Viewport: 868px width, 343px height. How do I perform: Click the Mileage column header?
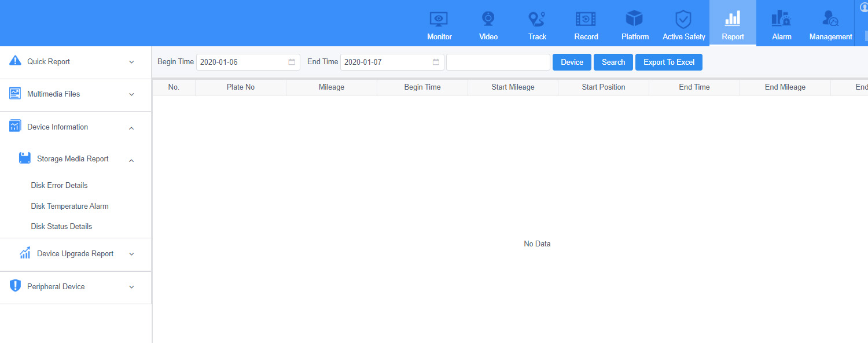click(x=332, y=87)
